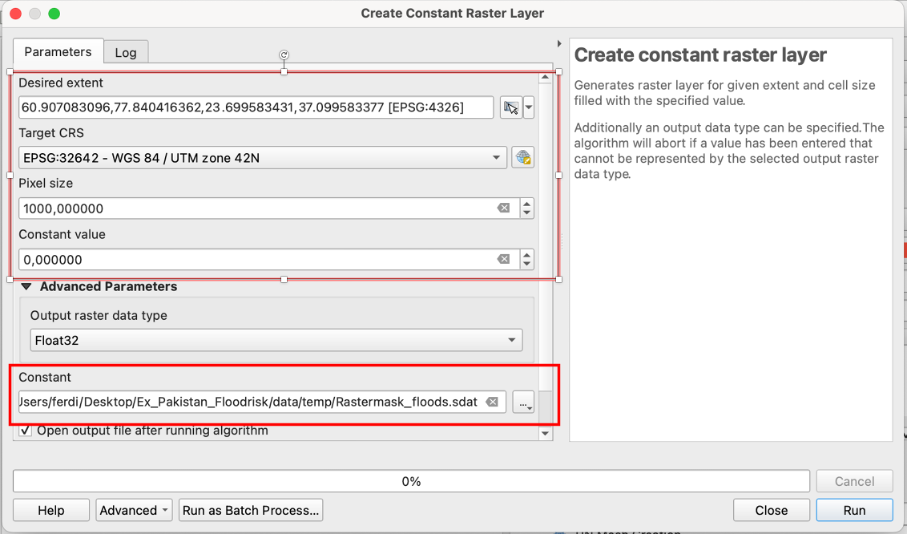Image resolution: width=908 pixels, height=534 pixels.
Task: Open the CRS selector globe icon
Action: coord(522,158)
